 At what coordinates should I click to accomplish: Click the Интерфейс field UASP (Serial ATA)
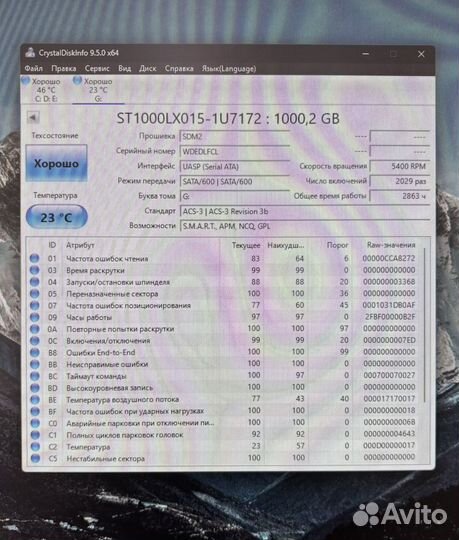(234, 167)
